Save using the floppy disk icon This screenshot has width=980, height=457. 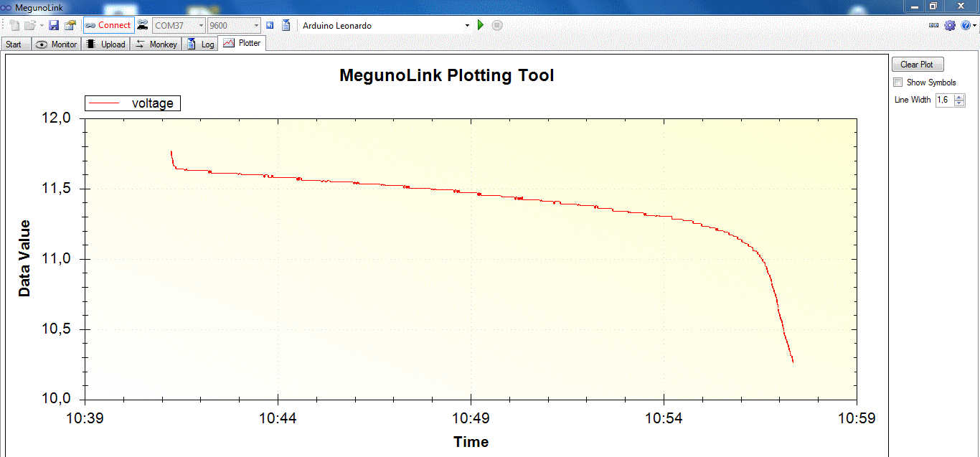pyautogui.click(x=54, y=25)
